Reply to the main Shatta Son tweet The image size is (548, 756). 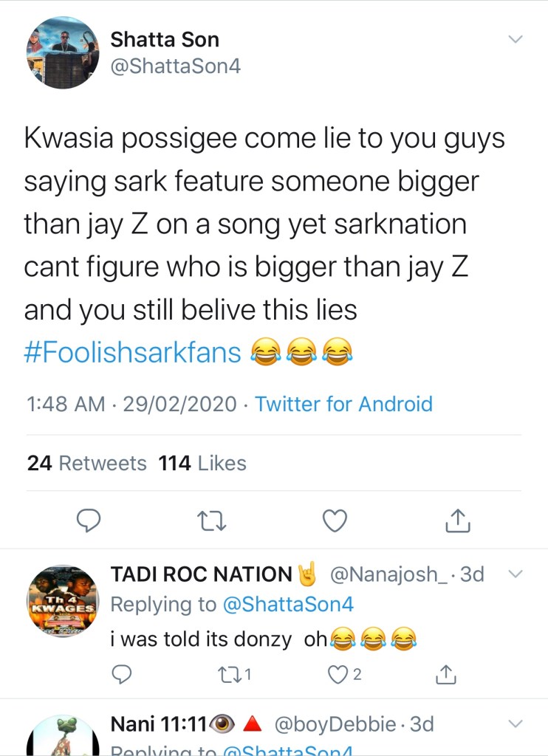pyautogui.click(x=89, y=521)
